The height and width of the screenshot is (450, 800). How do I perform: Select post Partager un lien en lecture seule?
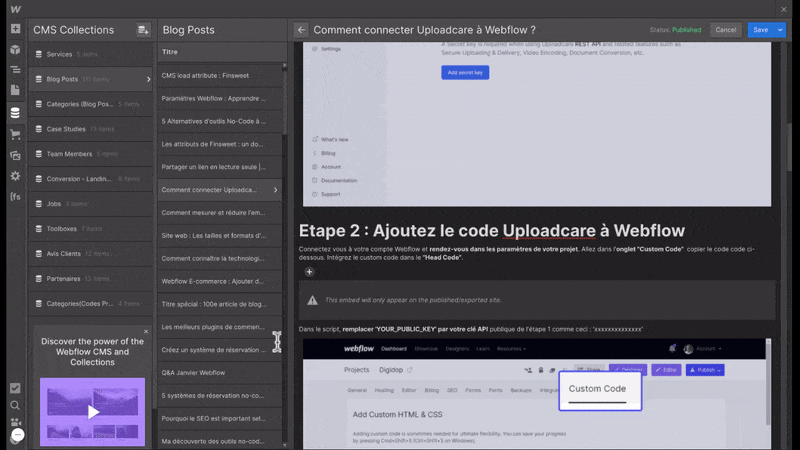(x=220, y=167)
